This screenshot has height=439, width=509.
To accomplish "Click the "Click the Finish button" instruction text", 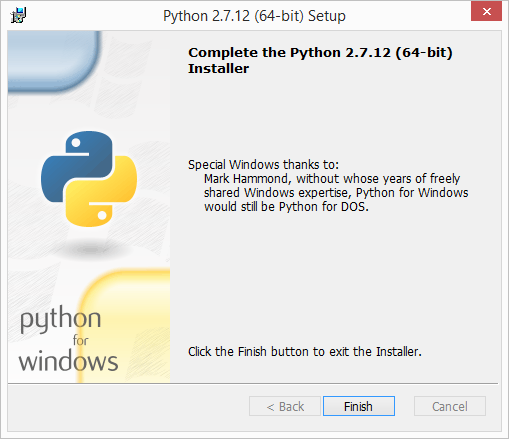I will 305,352.
